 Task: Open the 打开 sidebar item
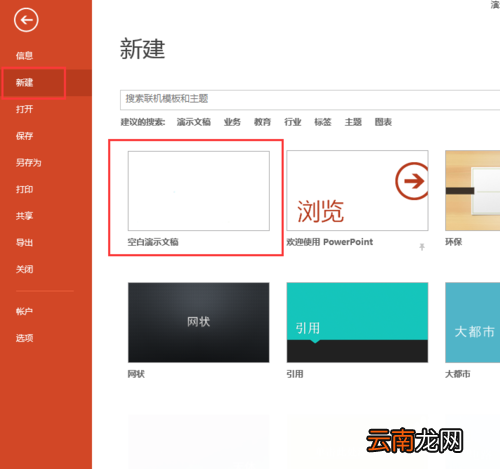click(x=24, y=109)
